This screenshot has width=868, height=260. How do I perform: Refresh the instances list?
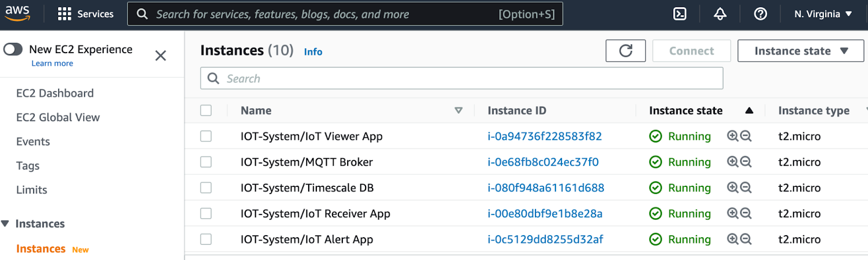pyautogui.click(x=626, y=51)
